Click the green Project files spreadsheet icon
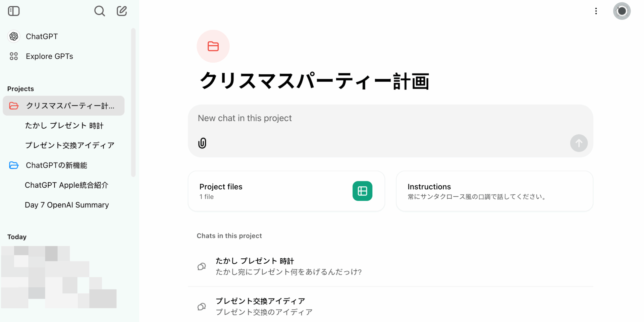 pos(362,191)
